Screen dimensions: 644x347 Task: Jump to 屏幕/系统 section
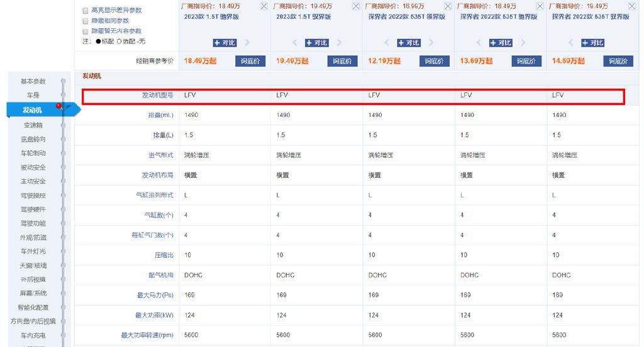click(x=33, y=293)
